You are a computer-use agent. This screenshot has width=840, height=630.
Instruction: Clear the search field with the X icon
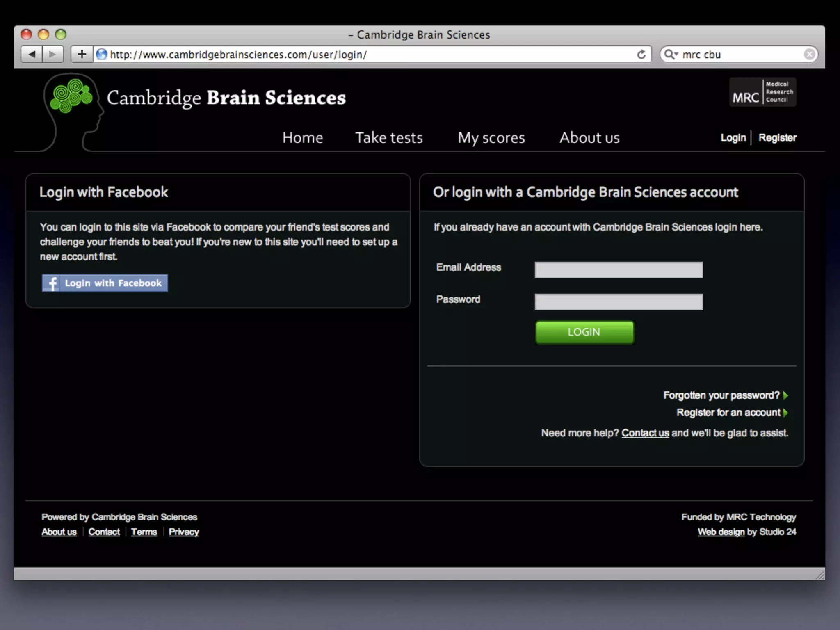pos(809,54)
